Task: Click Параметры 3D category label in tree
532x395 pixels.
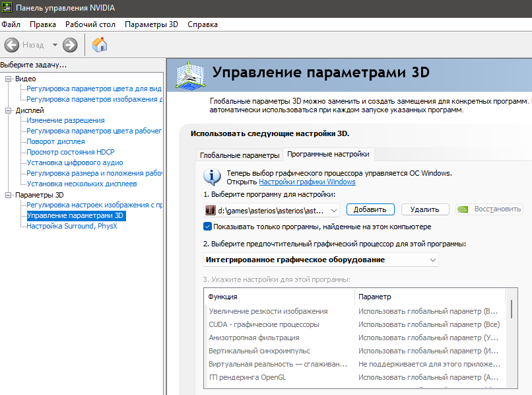Action: point(40,195)
